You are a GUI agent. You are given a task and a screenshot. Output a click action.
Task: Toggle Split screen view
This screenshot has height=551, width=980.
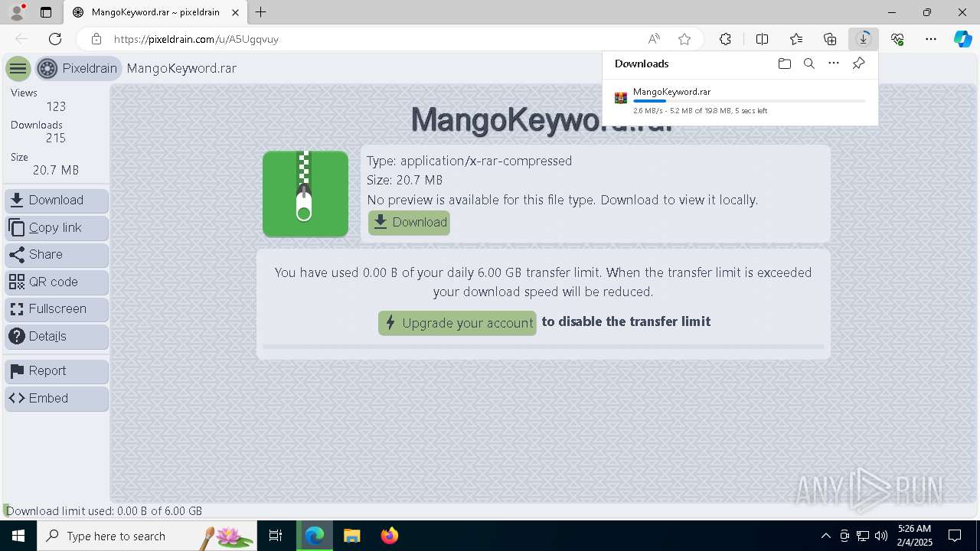tap(762, 39)
